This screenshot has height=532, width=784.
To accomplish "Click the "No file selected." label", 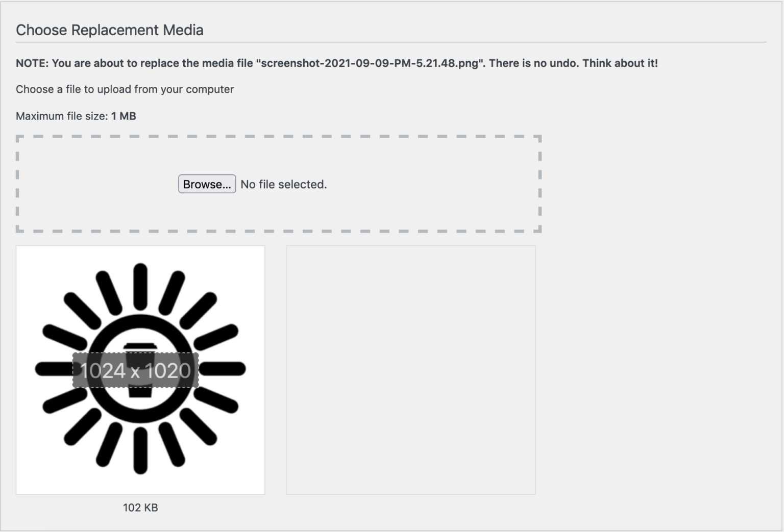I will pyautogui.click(x=283, y=184).
